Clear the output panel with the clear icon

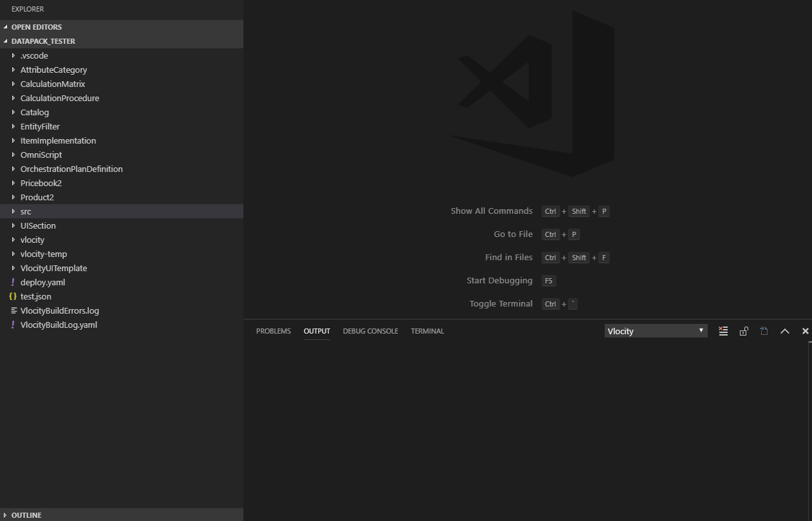coord(723,331)
